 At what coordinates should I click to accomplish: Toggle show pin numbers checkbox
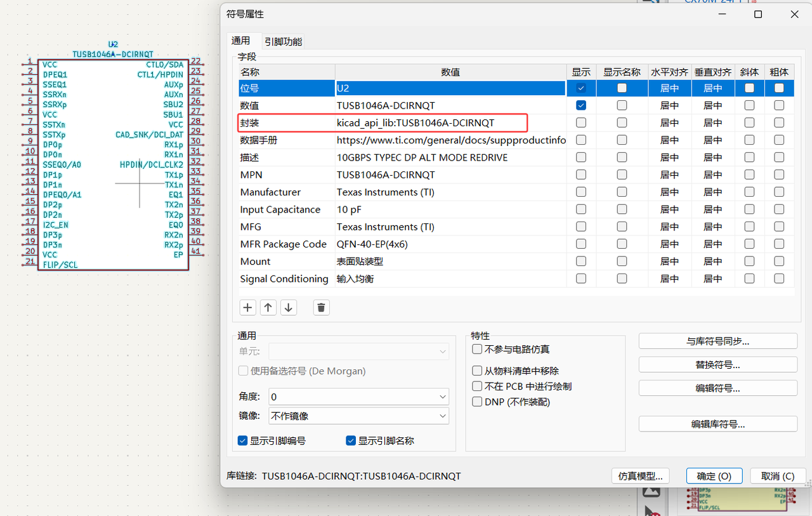[243, 440]
